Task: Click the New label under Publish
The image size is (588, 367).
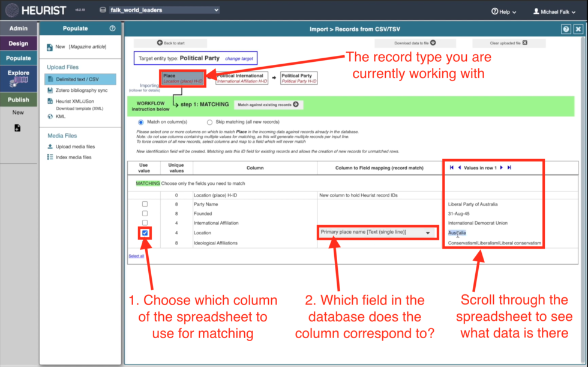Action: (18, 112)
